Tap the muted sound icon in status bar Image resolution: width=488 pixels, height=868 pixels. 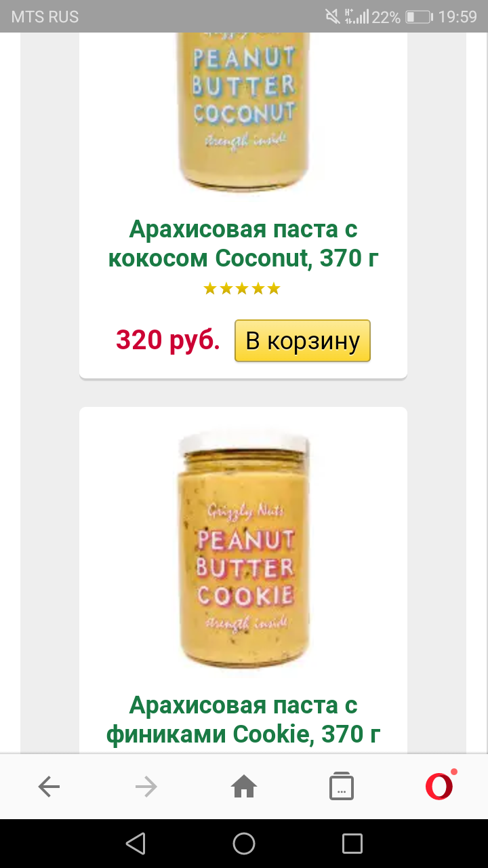point(332,16)
